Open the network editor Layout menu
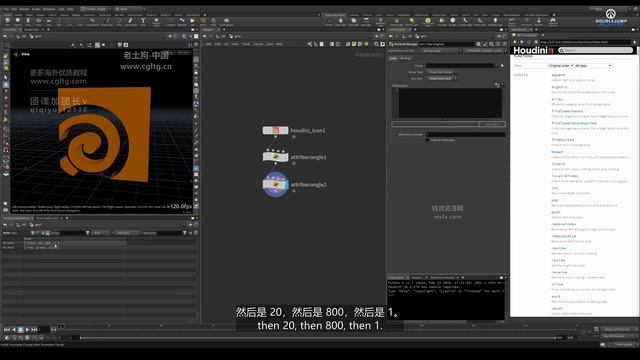 [x=258, y=44]
